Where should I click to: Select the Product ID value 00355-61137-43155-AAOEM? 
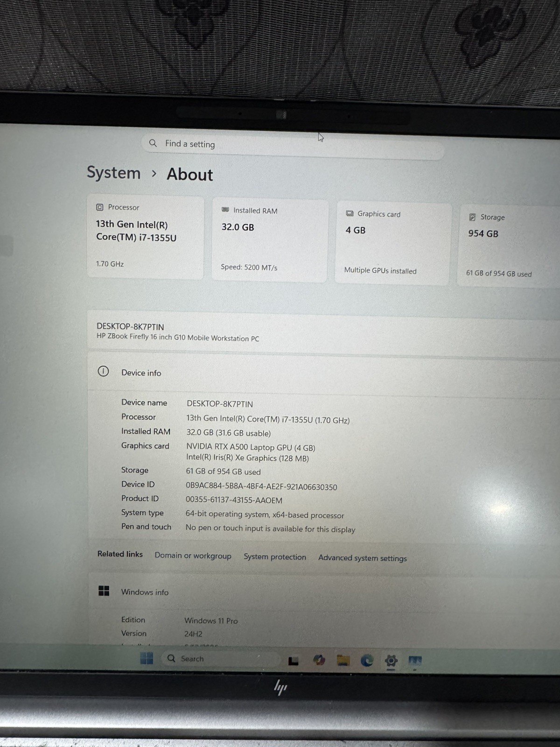(234, 500)
